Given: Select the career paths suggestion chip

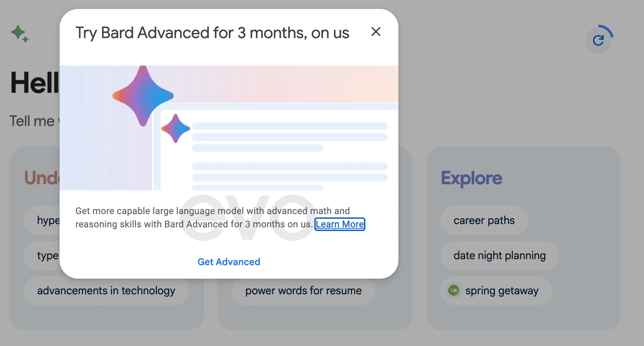Looking at the screenshot, I should [x=484, y=220].
